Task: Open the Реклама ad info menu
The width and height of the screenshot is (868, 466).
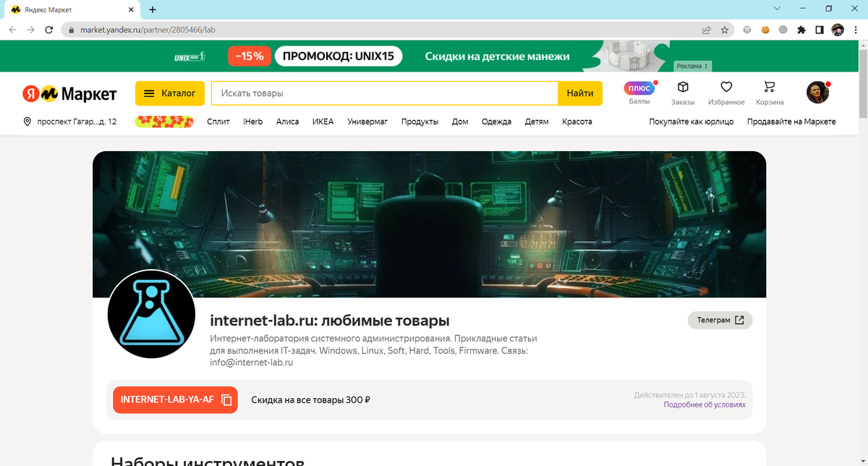Action: coord(692,66)
